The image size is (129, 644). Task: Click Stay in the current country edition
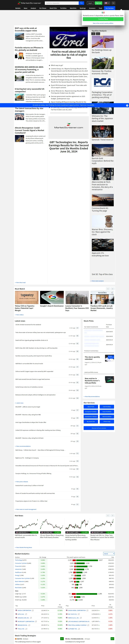(x=103, y=23)
